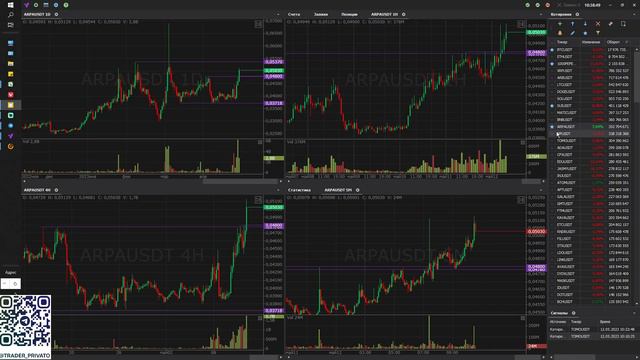Open settings gear of ARPAUSDT 1H tab
Image resolution: width=640 pixels, height=360 pixels.
[x=404, y=14]
